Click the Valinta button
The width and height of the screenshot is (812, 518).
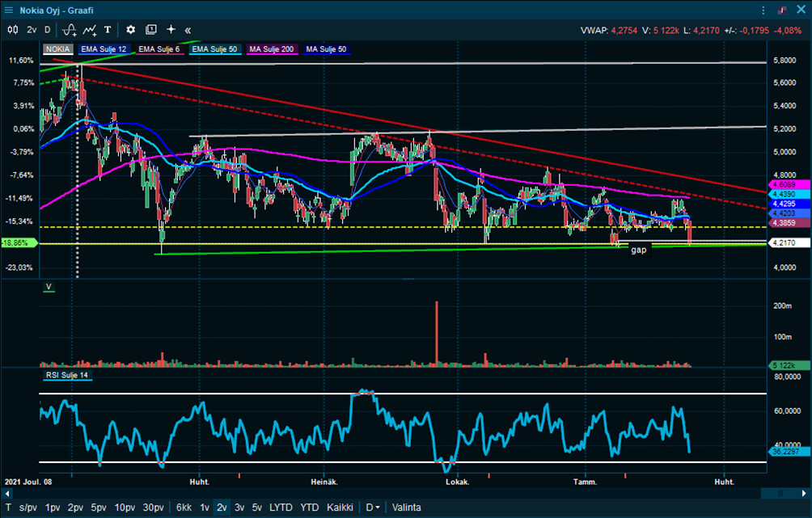click(406, 507)
